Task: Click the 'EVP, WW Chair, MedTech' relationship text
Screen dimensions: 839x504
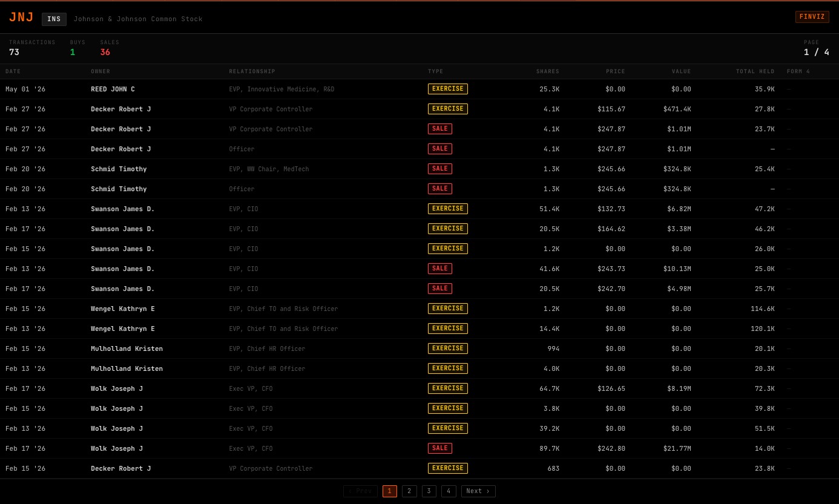Action: pyautogui.click(x=269, y=169)
